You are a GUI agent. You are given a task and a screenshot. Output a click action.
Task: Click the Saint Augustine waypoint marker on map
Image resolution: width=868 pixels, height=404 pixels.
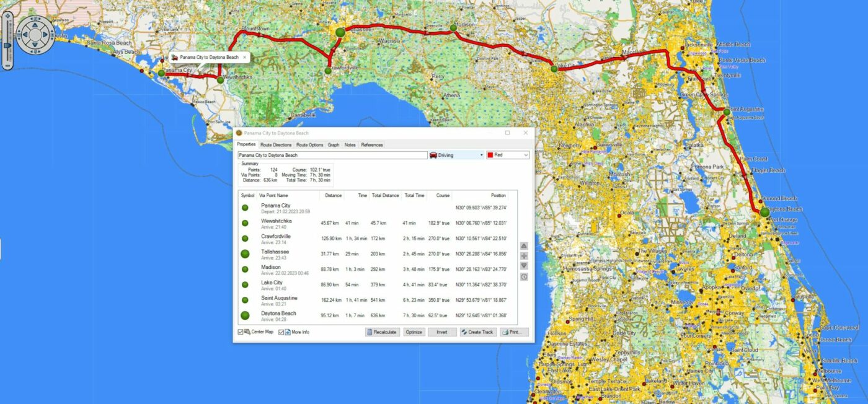(x=726, y=112)
